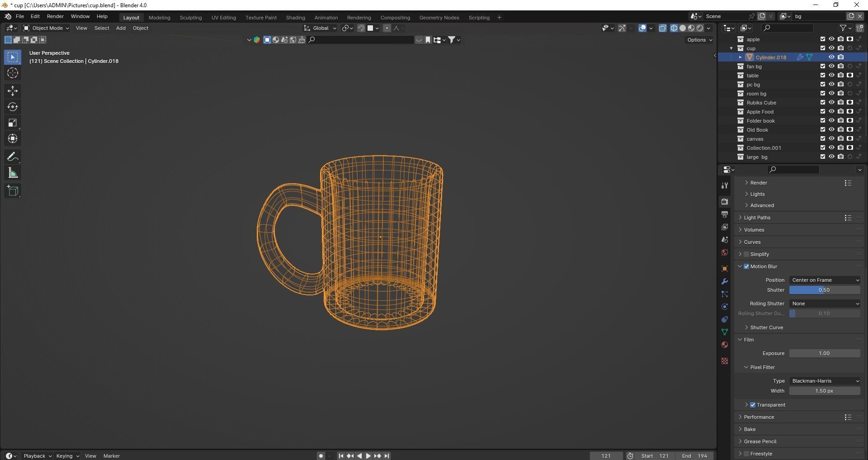The image size is (868, 460).
Task: Exclude the table collection checkbox
Action: 823,76
